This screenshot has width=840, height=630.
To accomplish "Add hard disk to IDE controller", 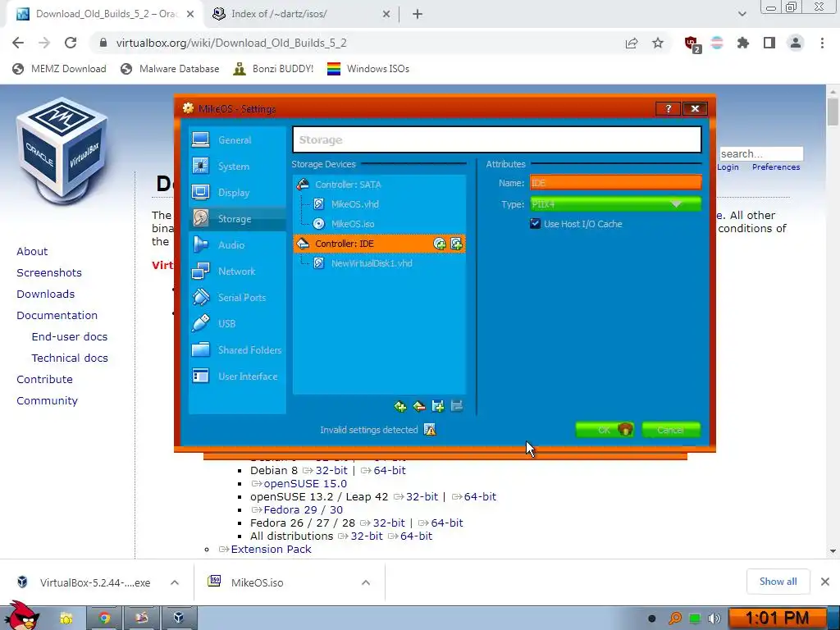I will point(456,244).
